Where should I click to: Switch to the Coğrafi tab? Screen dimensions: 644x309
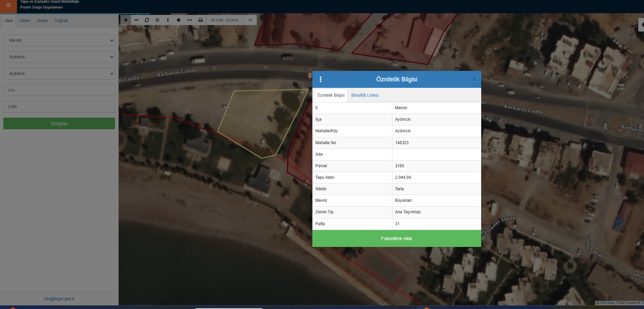point(61,21)
